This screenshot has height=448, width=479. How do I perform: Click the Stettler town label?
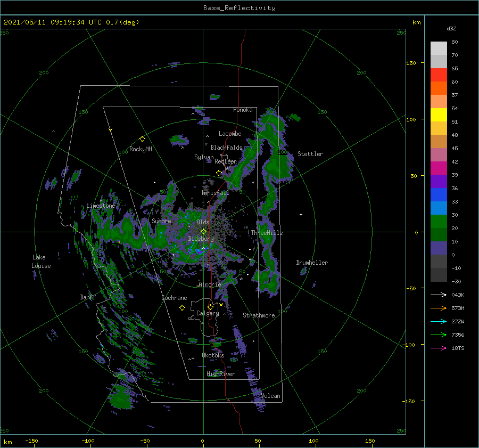(310, 154)
